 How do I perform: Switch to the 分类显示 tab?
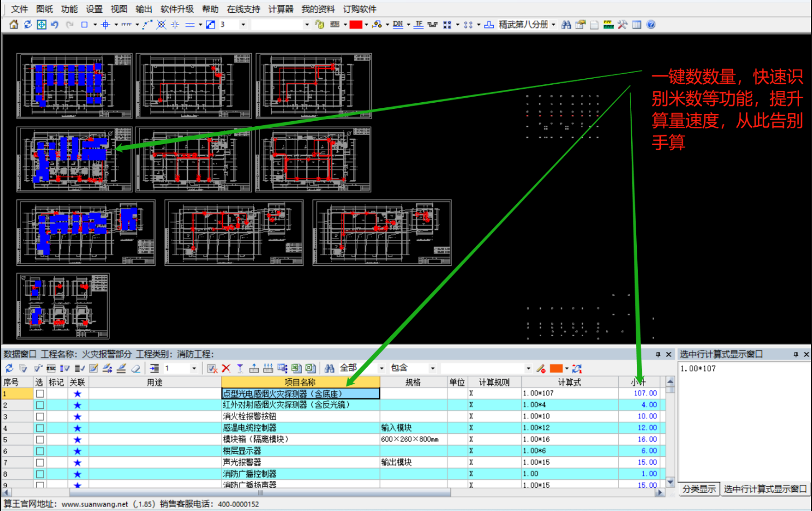click(x=699, y=489)
